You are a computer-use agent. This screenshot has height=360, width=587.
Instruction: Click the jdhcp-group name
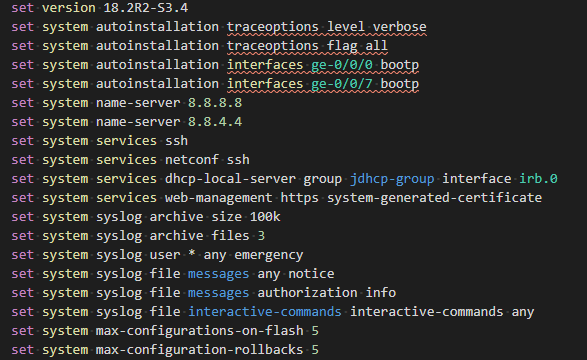tap(392, 179)
